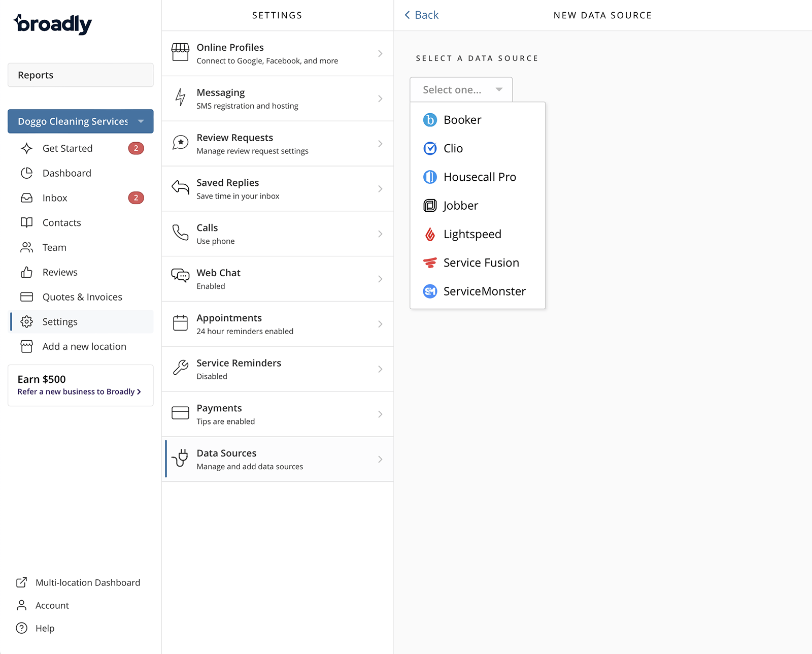Open Dashboard from the sidebar
This screenshot has height=654, width=812.
[67, 173]
